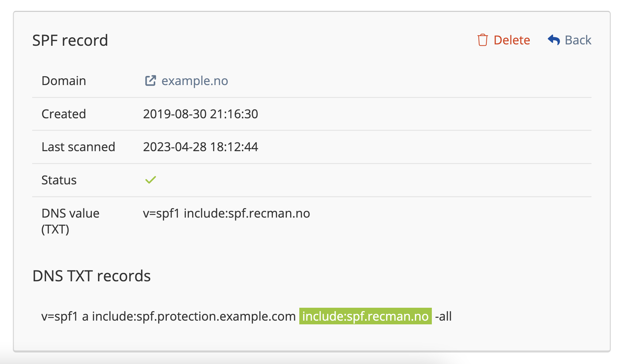Image resolution: width=623 pixels, height=364 pixels.
Task: Click the external link icon beside example.no
Action: coord(150,81)
